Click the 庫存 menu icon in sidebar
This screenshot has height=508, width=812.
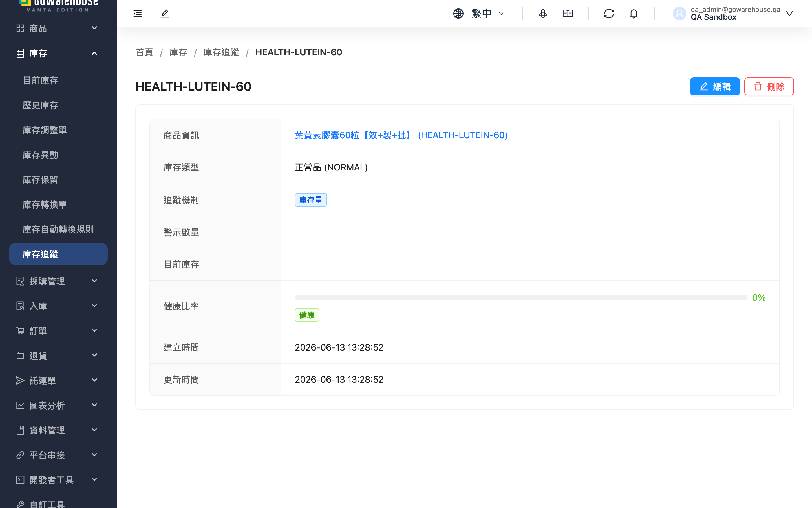[20, 53]
